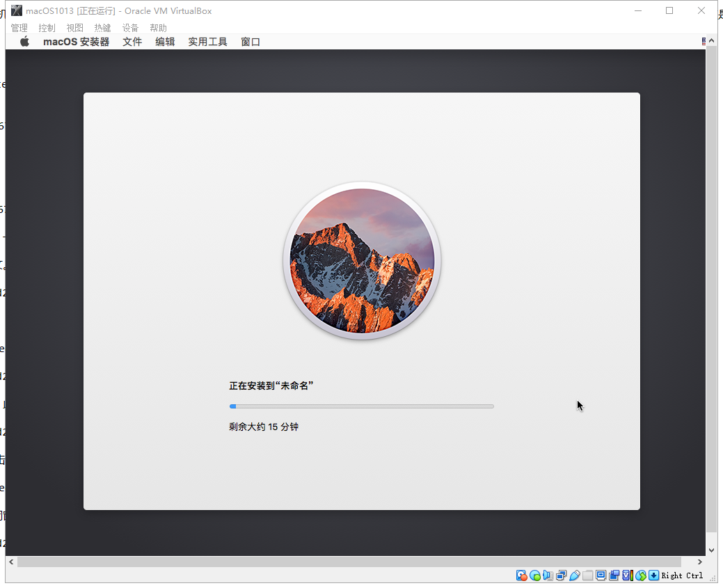This screenshot has height=588, width=723.
Task: Click the VirtualBox window title icon
Action: [17, 10]
